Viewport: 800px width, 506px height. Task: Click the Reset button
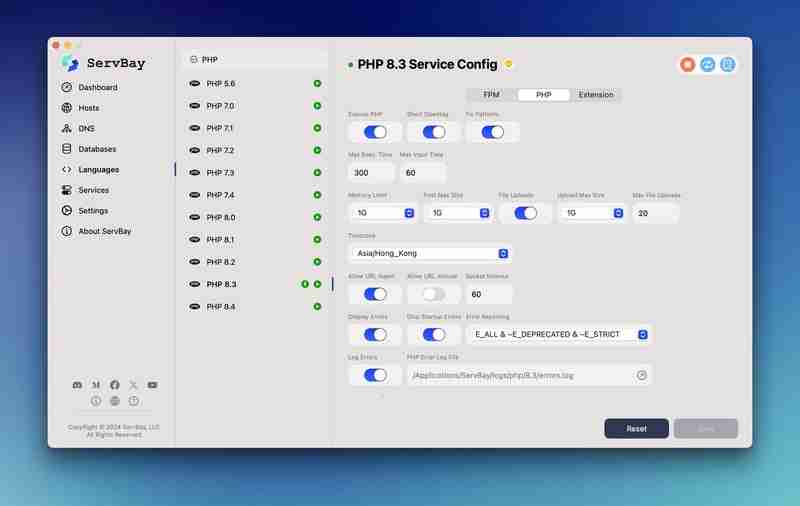(x=636, y=428)
